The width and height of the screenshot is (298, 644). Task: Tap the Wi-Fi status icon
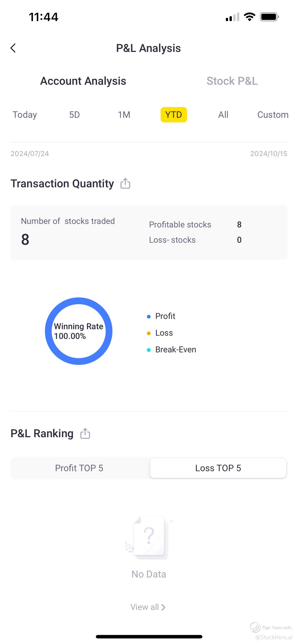[x=249, y=17]
